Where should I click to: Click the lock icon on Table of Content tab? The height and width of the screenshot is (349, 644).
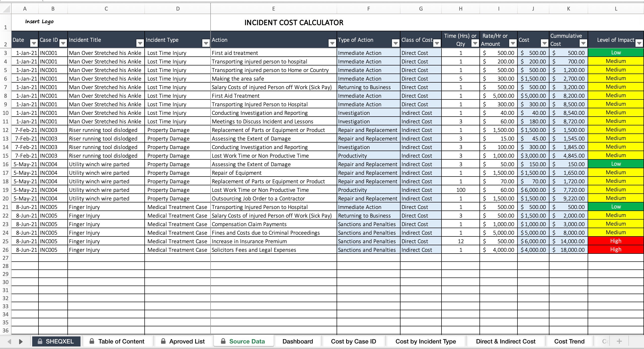(x=92, y=341)
